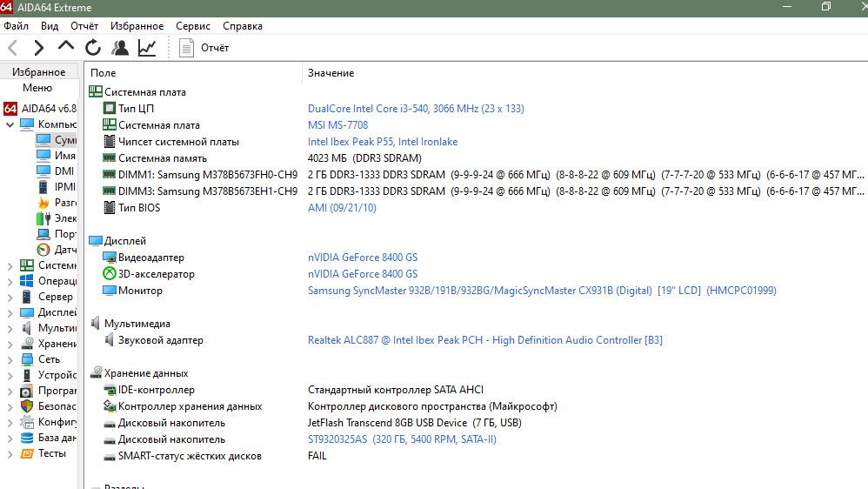The height and width of the screenshot is (489, 868).
Task: Select the DIMM1: Samsung M378B5673FH0-CH9 row
Action: pyautogui.click(x=477, y=175)
